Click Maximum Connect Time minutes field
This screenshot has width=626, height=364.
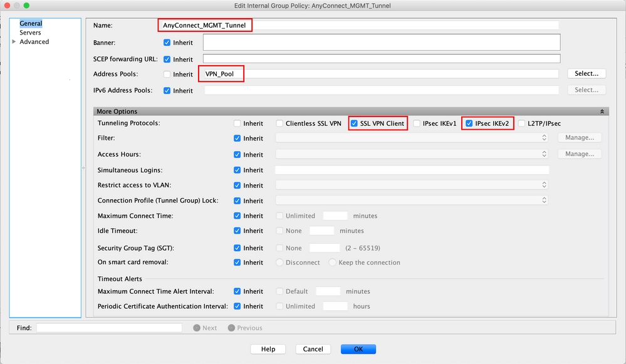click(335, 216)
